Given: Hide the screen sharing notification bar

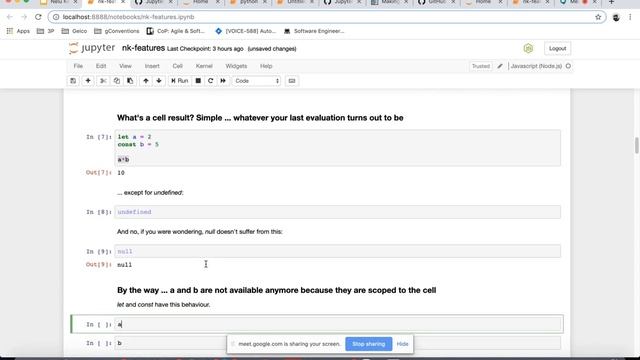Looking at the screenshot, I should click(402, 344).
